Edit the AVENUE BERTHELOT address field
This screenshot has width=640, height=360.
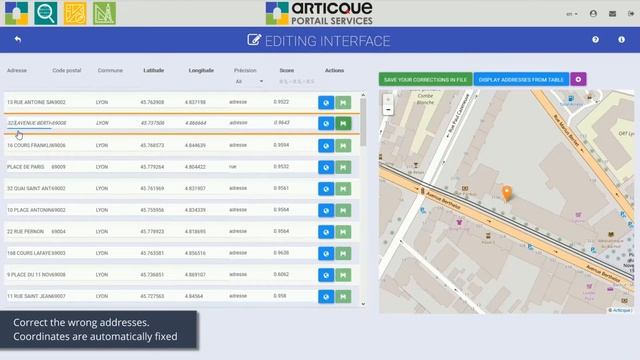pyautogui.click(x=29, y=123)
